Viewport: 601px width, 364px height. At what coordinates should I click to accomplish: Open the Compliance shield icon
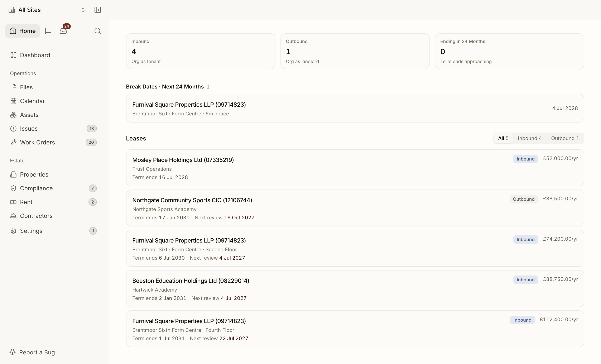[13, 188]
